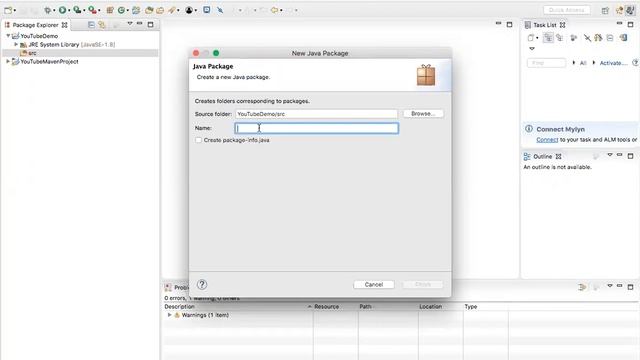Open the External Tools dropdown arrow
The image size is (640, 360).
coord(99,10)
